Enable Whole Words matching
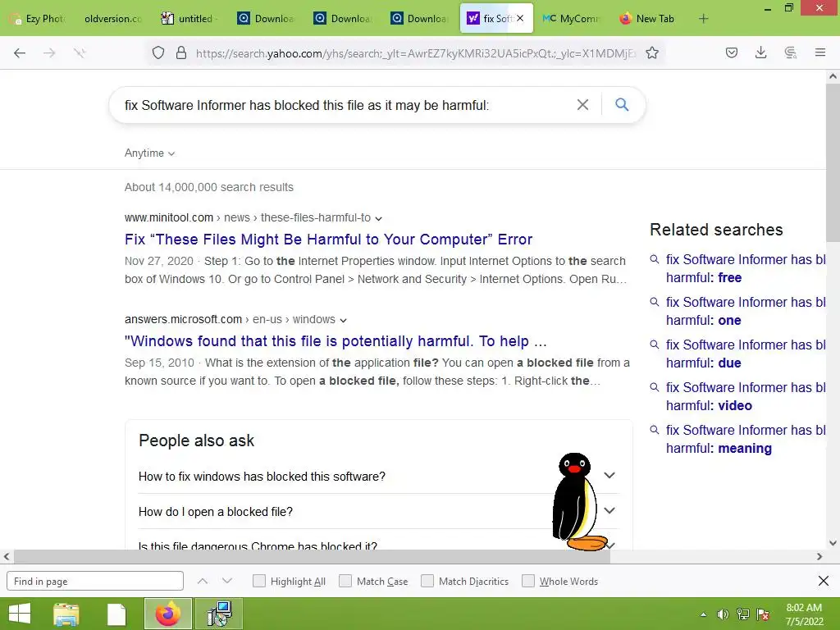The image size is (840, 630). coord(528,581)
